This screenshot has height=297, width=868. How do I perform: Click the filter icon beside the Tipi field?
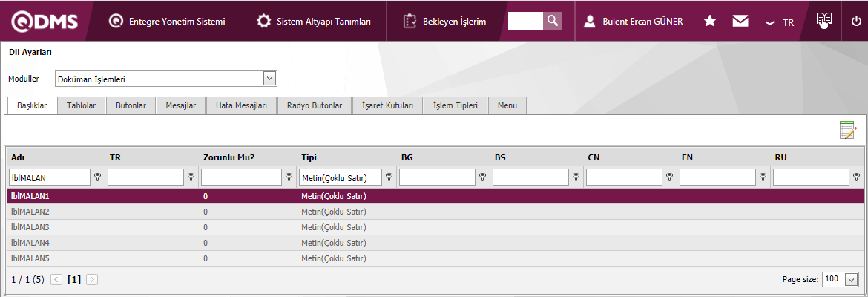tap(389, 177)
